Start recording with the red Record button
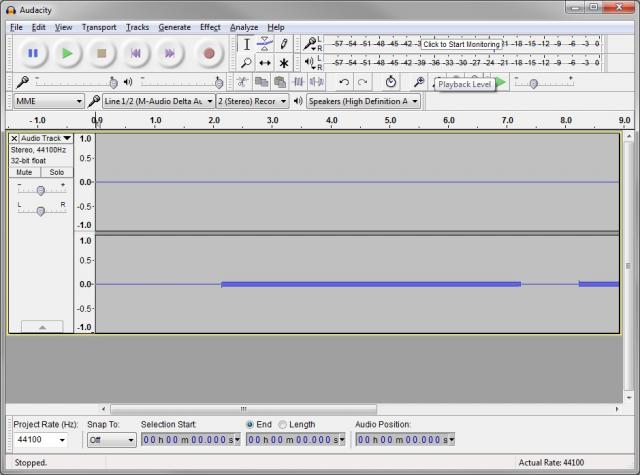The image size is (640, 475). [209, 53]
